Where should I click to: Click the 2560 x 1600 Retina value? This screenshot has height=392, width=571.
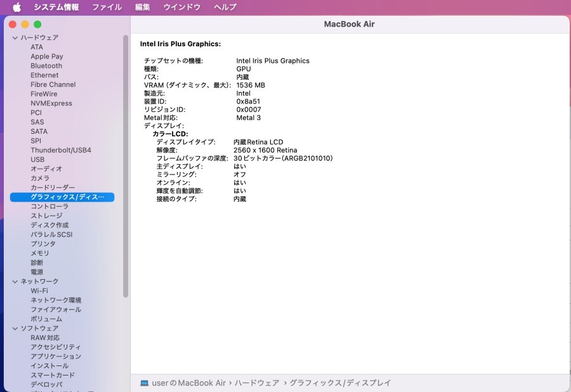point(265,150)
